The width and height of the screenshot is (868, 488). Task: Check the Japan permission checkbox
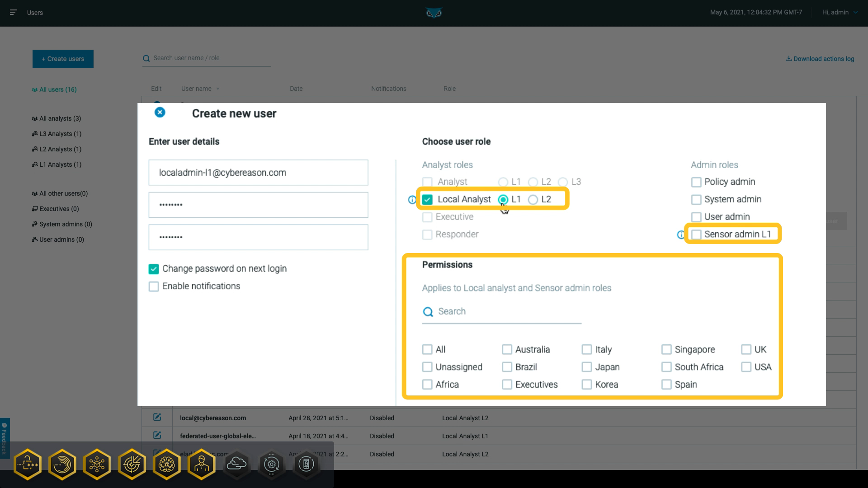click(x=587, y=367)
